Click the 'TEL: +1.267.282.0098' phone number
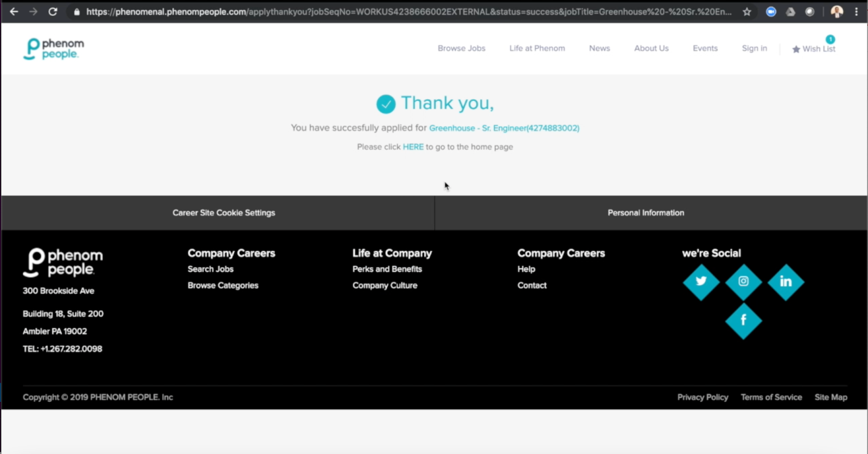The height and width of the screenshot is (454, 868). click(x=62, y=349)
